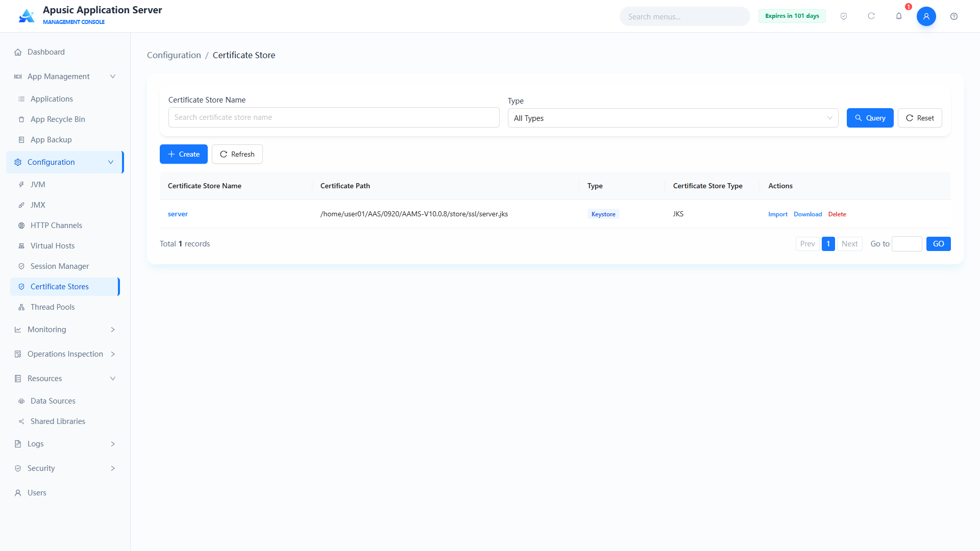Click the Users person icon
This screenshot has width=980, height=551.
pos(18,493)
